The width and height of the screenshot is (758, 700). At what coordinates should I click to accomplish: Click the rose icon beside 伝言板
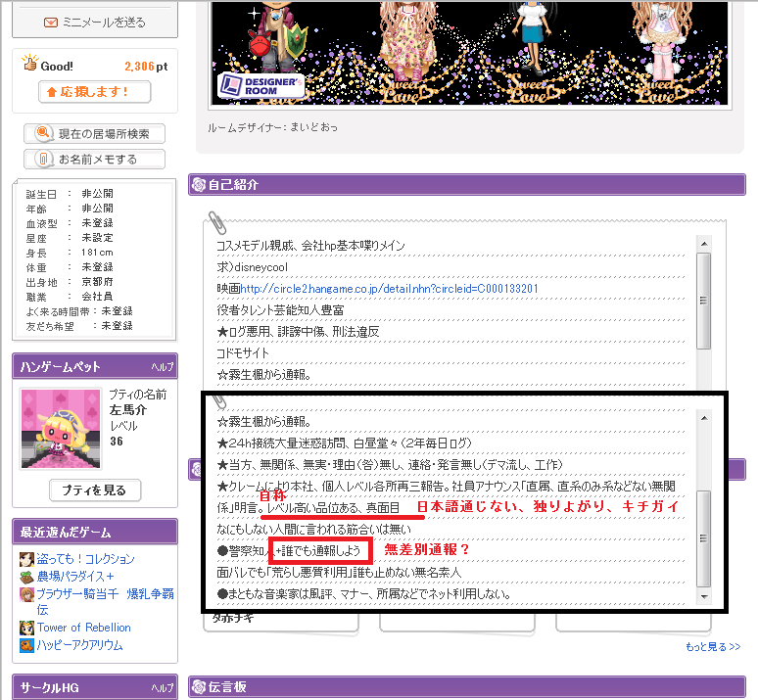click(x=199, y=686)
